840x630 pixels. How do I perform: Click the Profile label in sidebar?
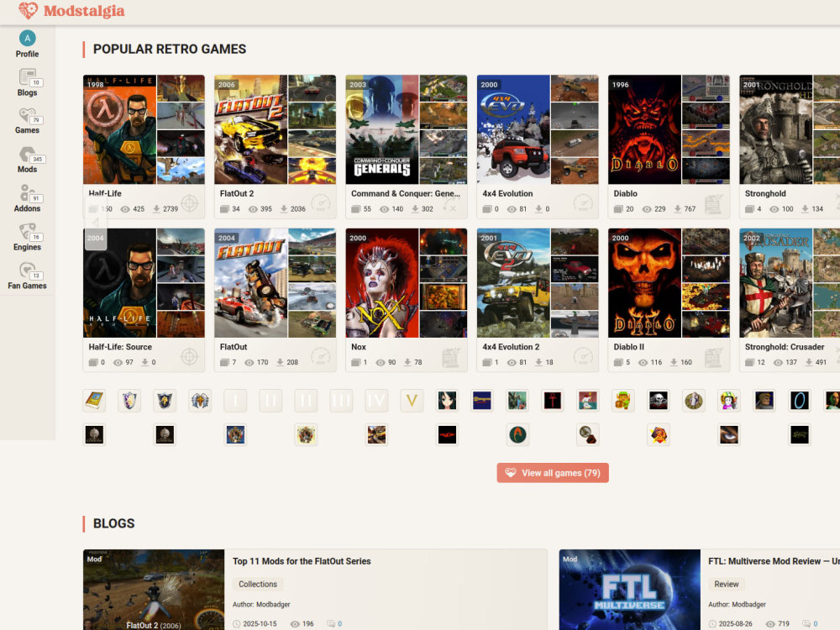tap(28, 54)
